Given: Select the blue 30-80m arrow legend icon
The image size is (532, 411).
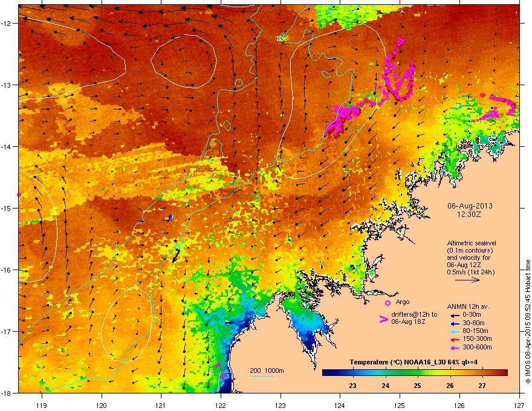Looking at the screenshot, I should coord(454,323).
